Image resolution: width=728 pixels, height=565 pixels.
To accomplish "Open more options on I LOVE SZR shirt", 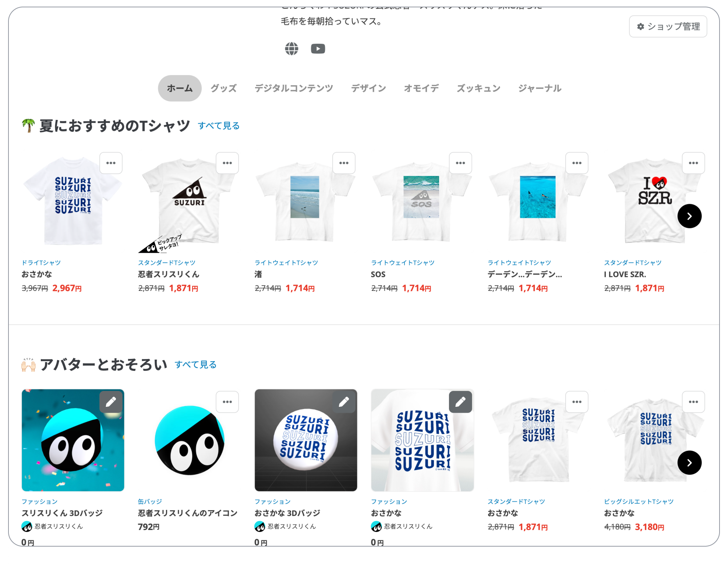I will [693, 163].
